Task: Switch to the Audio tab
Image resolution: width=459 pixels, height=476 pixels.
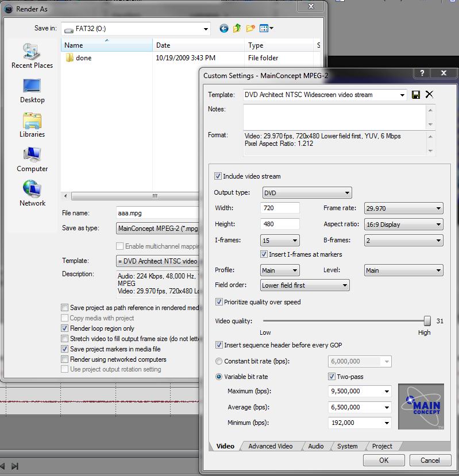Action: [x=315, y=446]
